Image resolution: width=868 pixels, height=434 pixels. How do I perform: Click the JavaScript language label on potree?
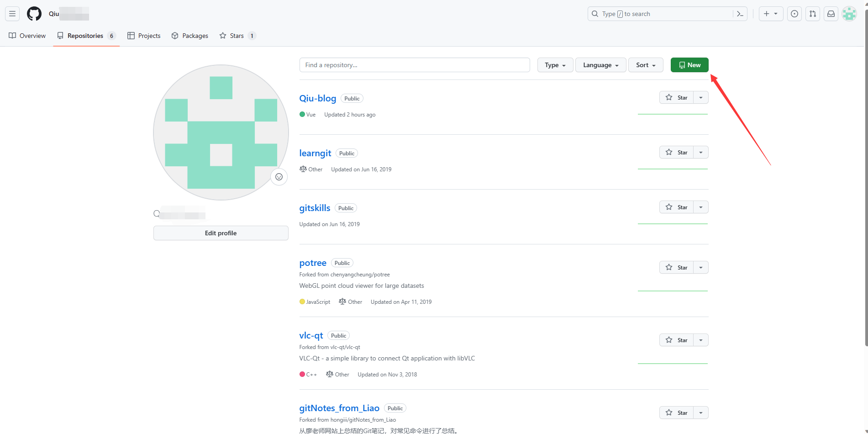(315, 302)
